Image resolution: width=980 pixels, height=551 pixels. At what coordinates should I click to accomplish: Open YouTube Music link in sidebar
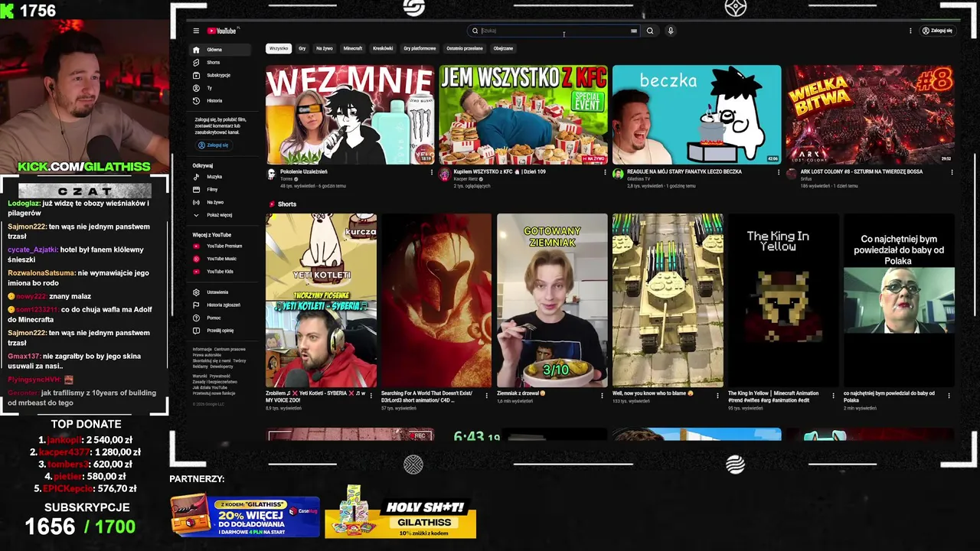[220, 259]
